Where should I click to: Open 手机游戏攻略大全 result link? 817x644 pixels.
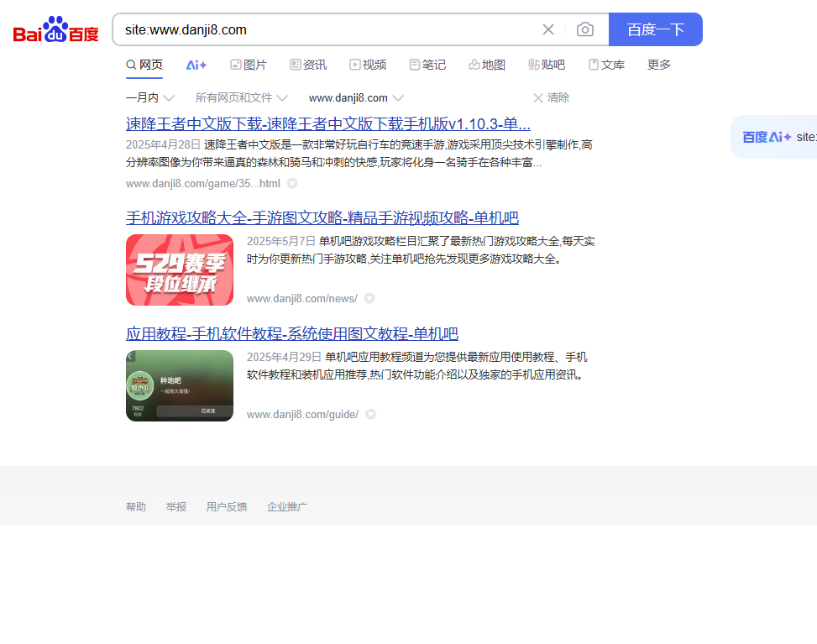tap(322, 217)
